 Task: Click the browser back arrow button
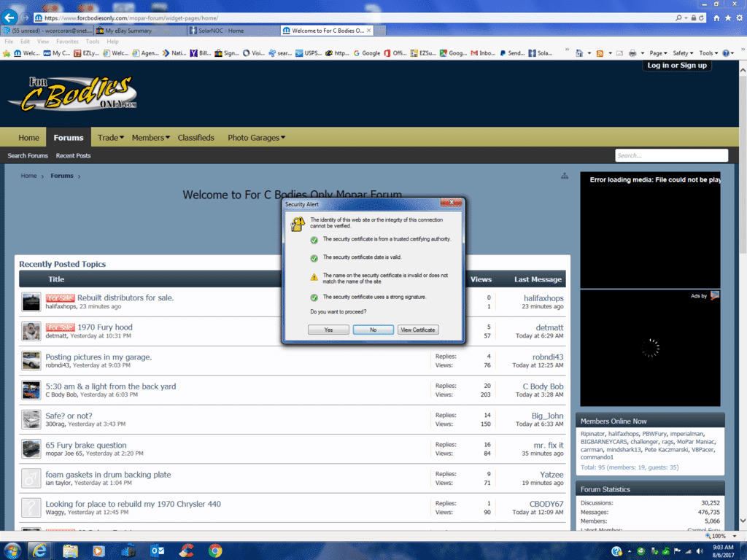click(10, 17)
